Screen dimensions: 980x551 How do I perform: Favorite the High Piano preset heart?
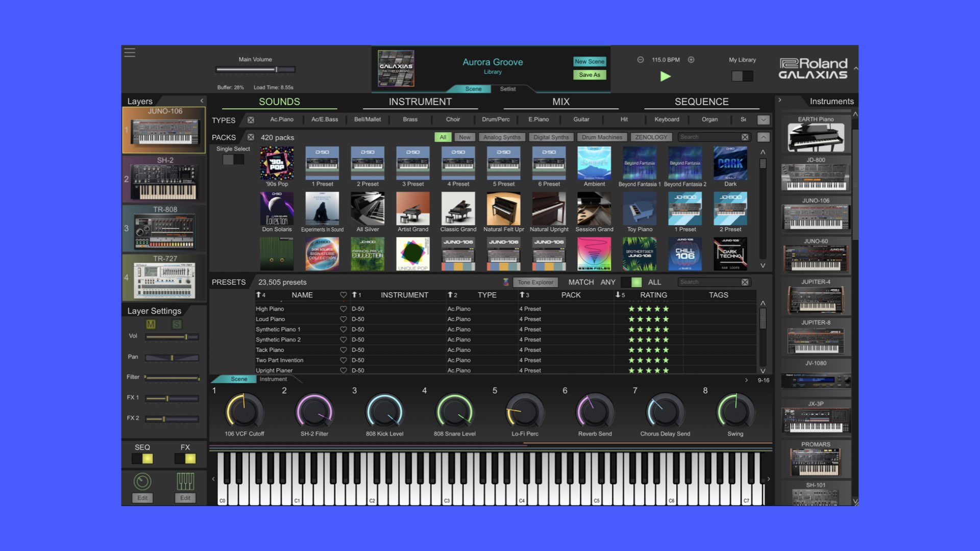coord(343,309)
